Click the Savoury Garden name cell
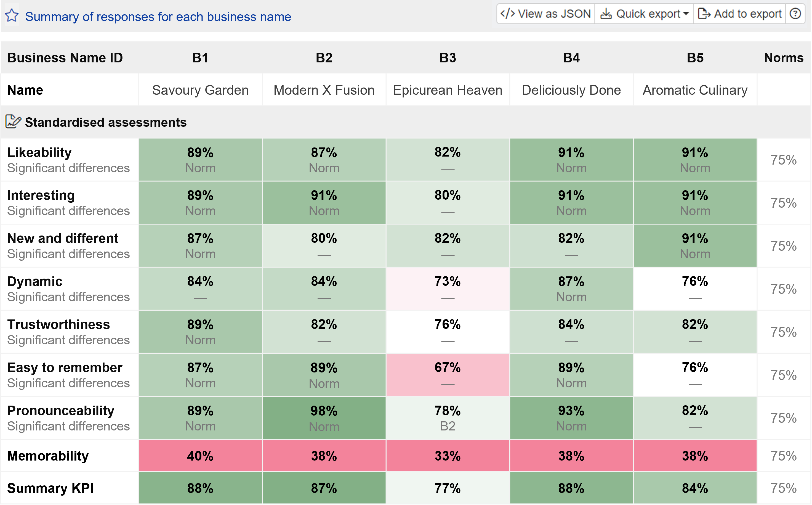The width and height of the screenshot is (812, 505). tap(200, 90)
